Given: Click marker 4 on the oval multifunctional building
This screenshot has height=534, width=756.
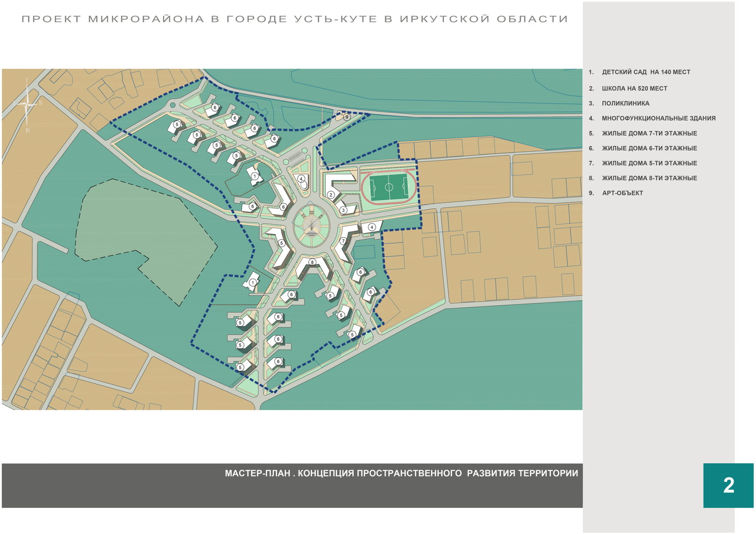Looking at the screenshot, I should tap(301, 179).
